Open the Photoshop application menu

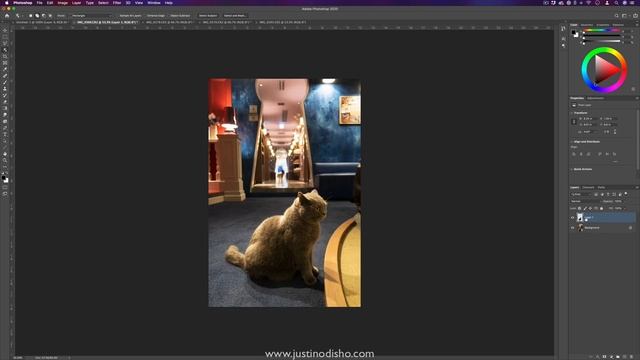(x=22, y=3)
